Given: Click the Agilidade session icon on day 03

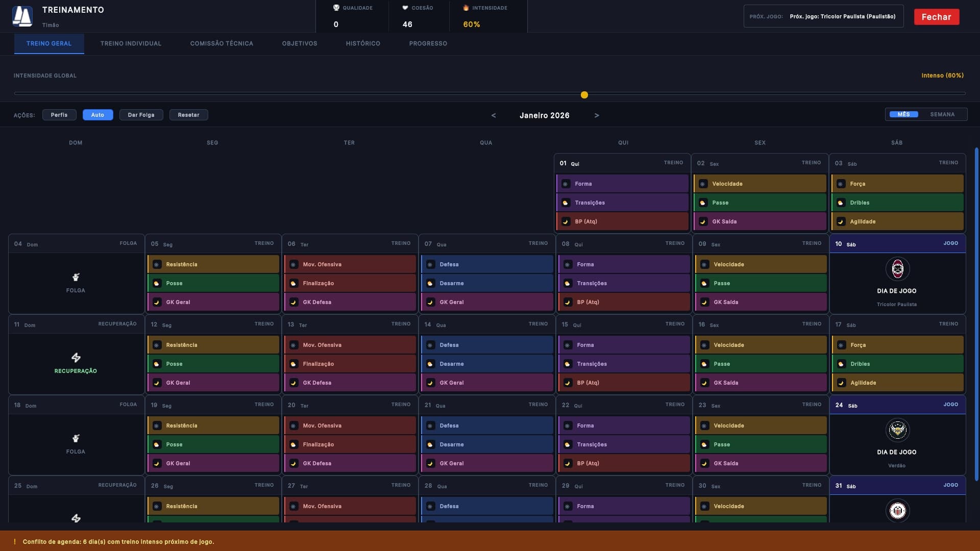Looking at the screenshot, I should (x=841, y=221).
